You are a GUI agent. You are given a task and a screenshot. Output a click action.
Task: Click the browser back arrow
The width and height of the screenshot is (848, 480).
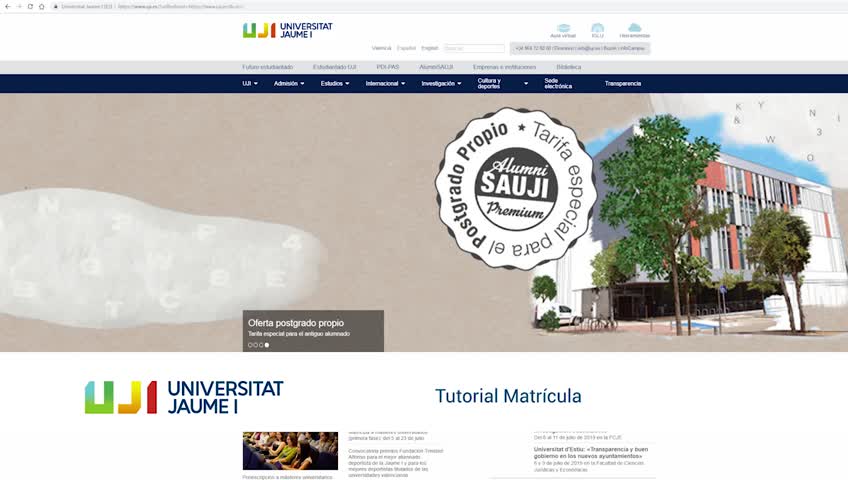(8, 6)
